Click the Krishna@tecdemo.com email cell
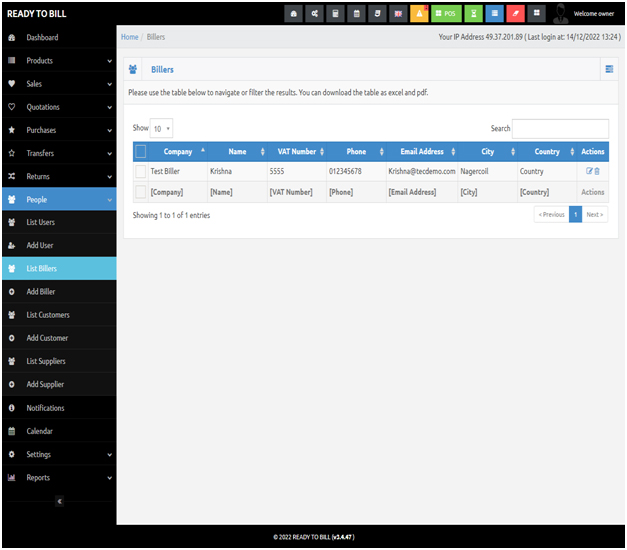627x550 pixels. 422,171
